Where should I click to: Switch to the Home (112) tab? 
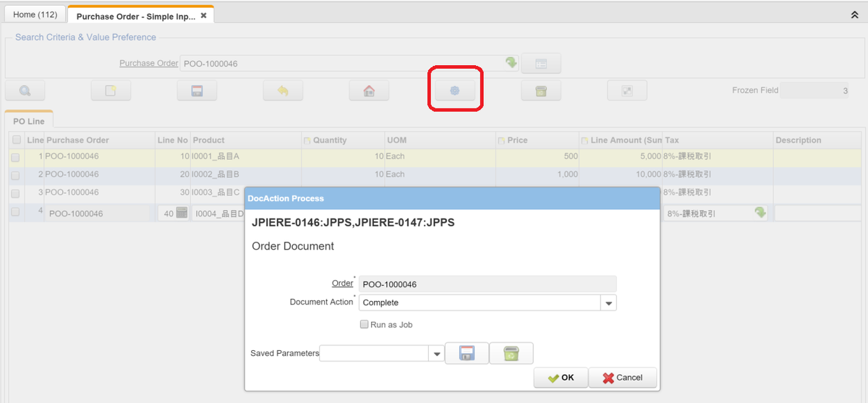coord(35,15)
